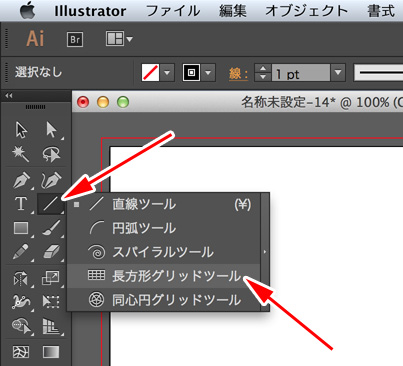
Task: Select the Curvature pen tool
Action: (x=51, y=180)
